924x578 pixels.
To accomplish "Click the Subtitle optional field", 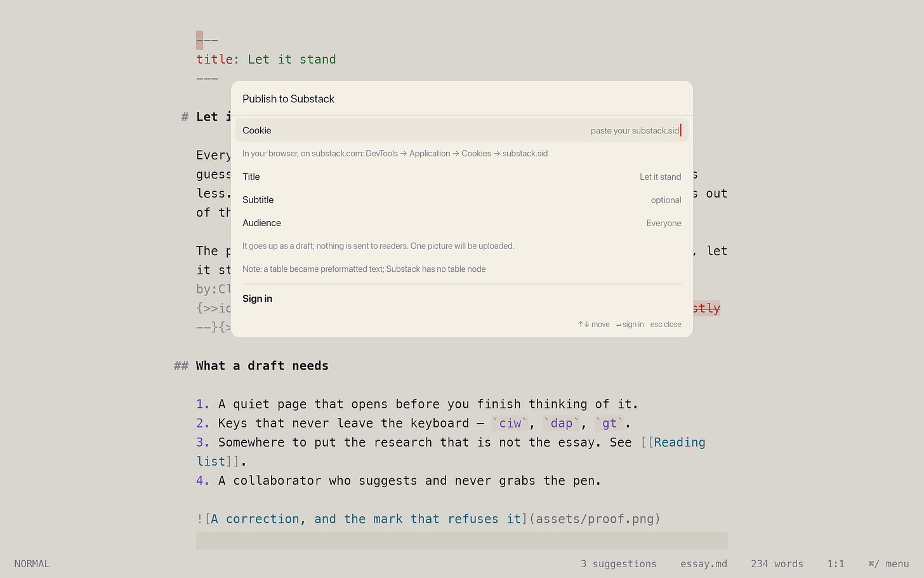I will 462,199.
